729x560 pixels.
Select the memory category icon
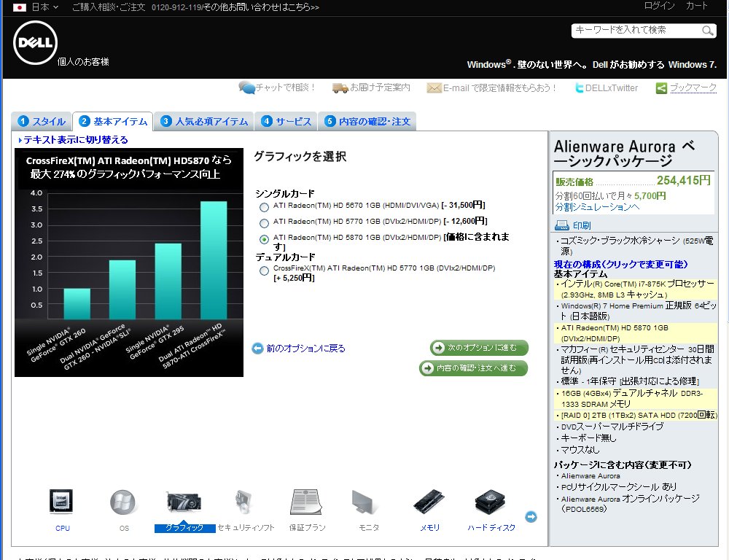point(429,502)
